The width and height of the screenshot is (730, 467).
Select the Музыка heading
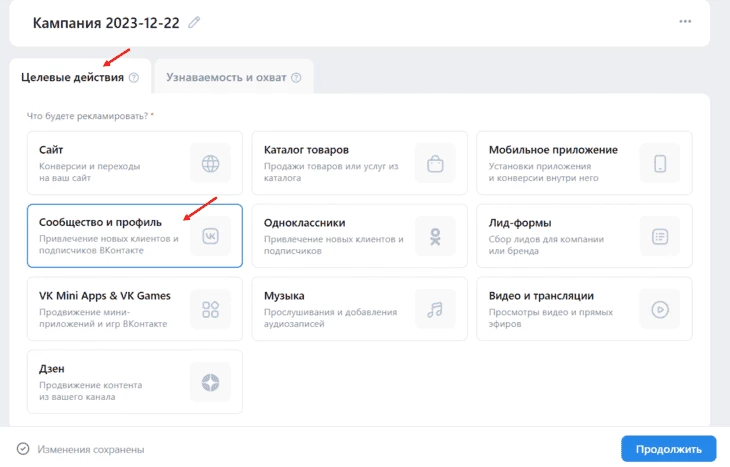point(284,296)
